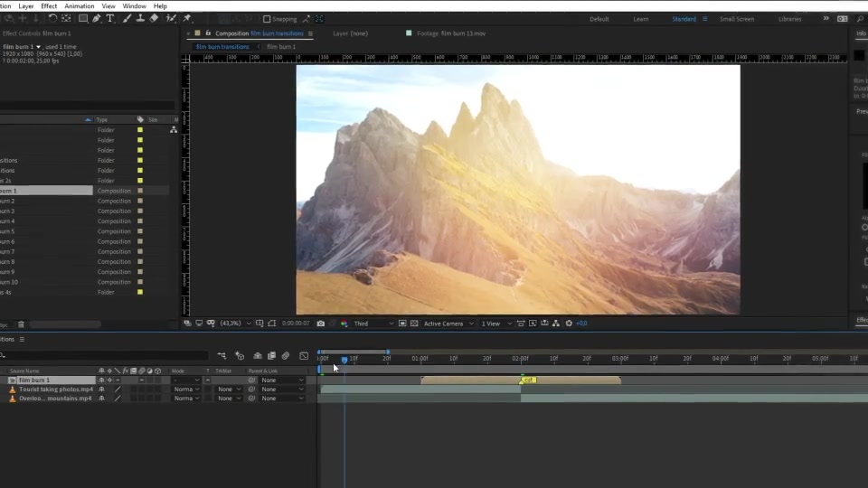
Task: Click the yellow label swatch of first Folder
Action: [140, 130]
